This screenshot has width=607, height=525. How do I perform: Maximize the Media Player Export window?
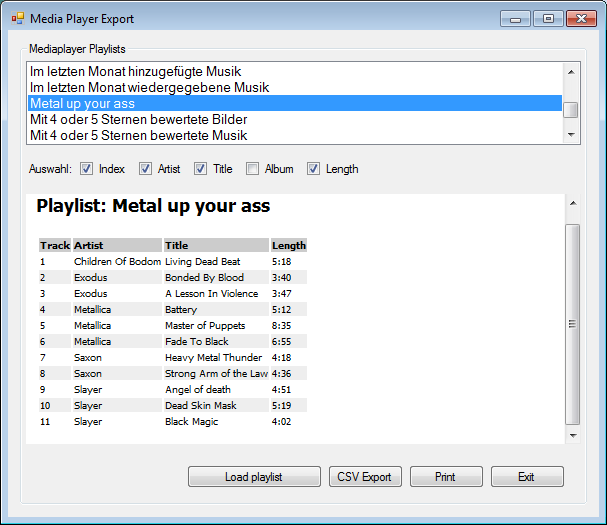(x=549, y=19)
